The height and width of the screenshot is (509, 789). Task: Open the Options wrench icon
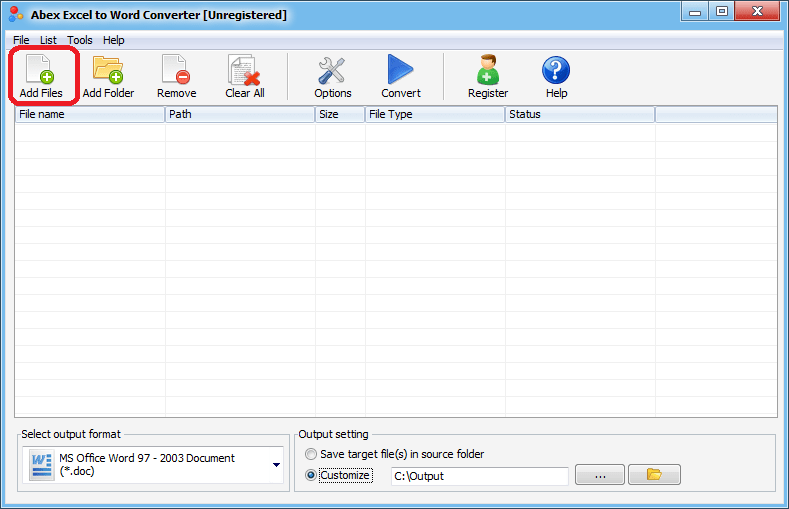(x=332, y=76)
